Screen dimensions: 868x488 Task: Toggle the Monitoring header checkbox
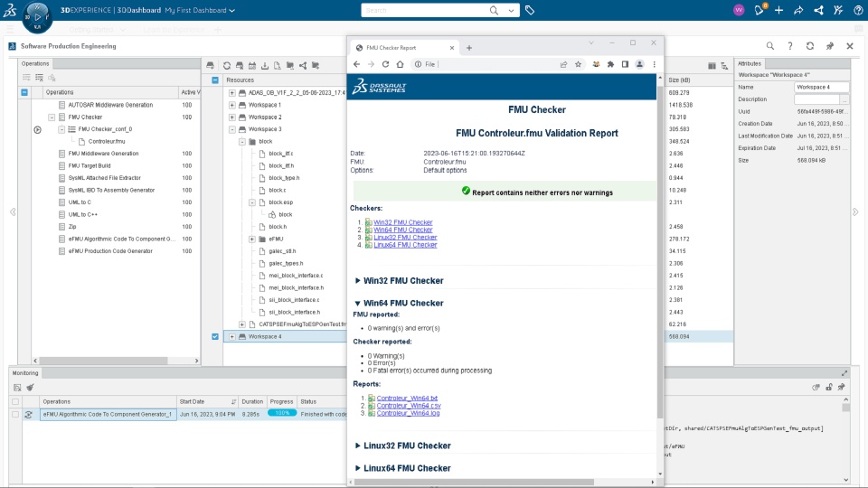pos(15,401)
